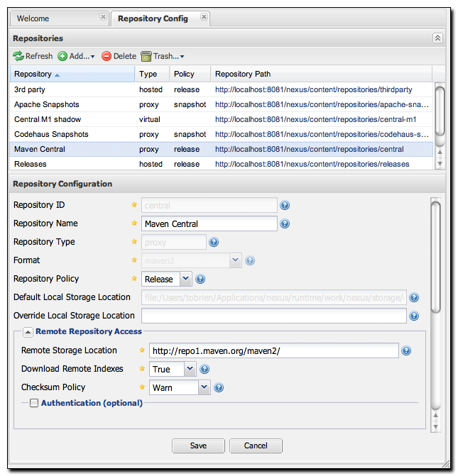Click the Save button
This screenshot has width=458, height=476.
[198, 445]
